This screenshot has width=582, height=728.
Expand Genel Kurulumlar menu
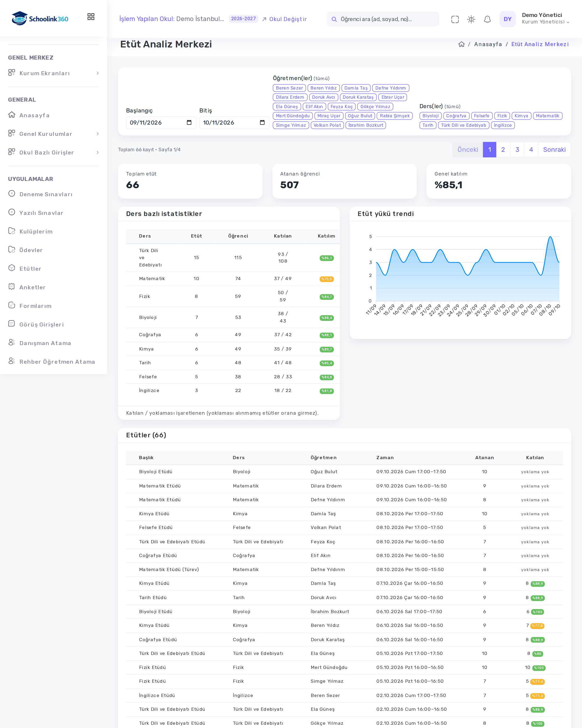click(54, 134)
